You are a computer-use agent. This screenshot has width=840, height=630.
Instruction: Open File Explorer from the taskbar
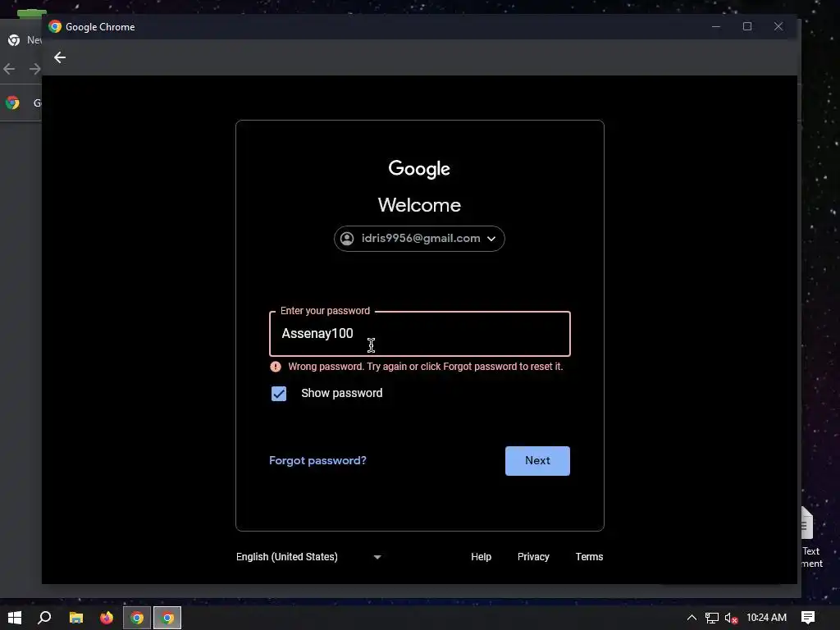[x=76, y=618]
